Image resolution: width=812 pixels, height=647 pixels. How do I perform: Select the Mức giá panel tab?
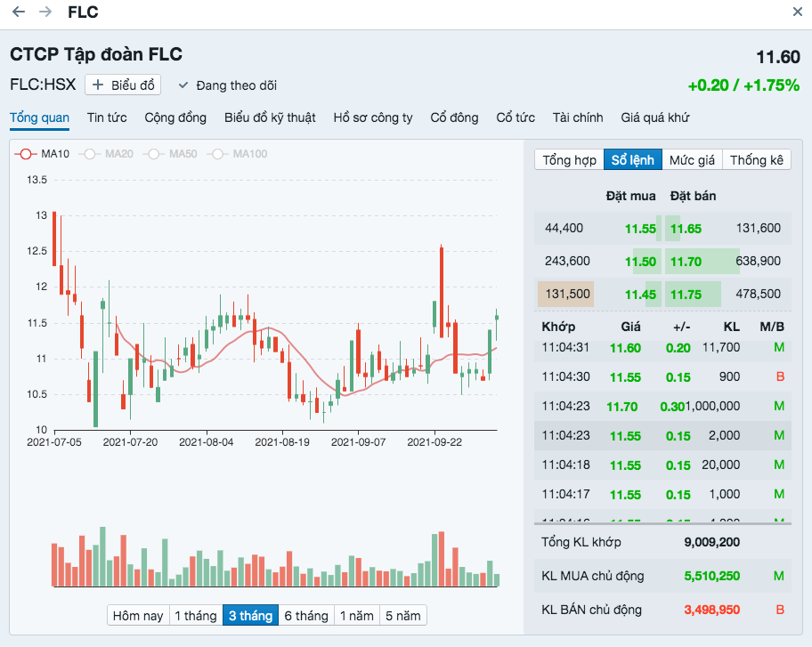click(x=692, y=160)
